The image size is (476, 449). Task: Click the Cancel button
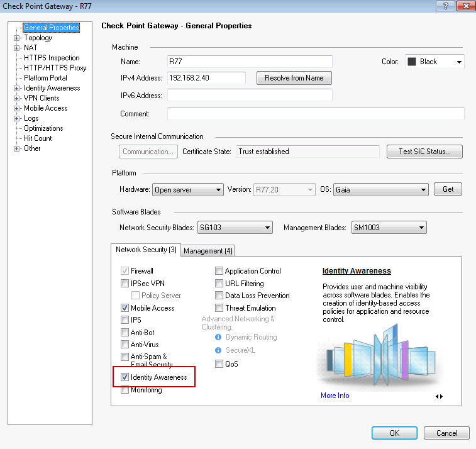[x=446, y=433]
